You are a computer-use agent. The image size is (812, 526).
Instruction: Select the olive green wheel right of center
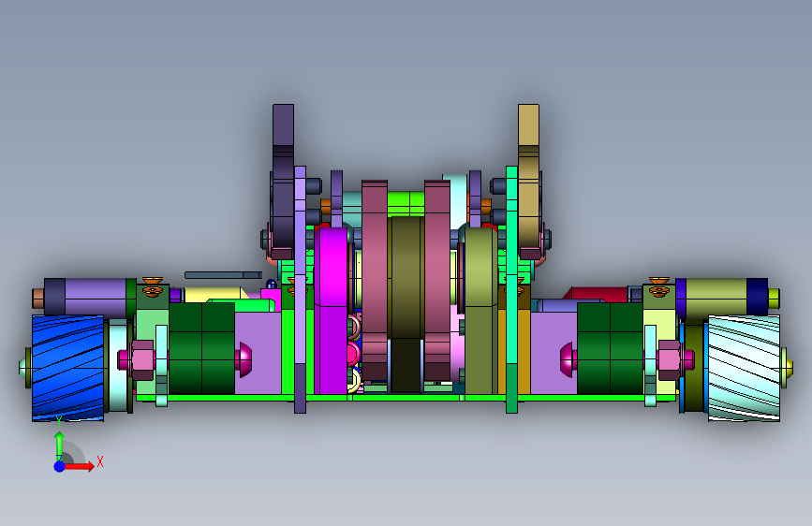(481, 311)
